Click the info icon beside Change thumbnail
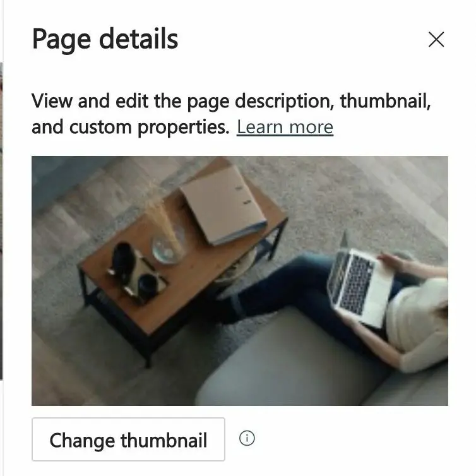Screen dimensions: 476x476 point(247,438)
